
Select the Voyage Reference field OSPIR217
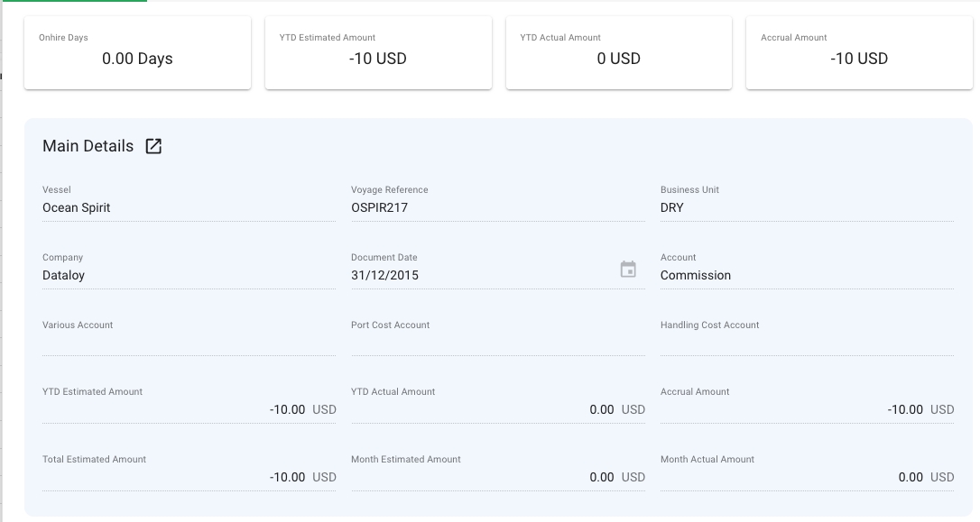(496, 207)
